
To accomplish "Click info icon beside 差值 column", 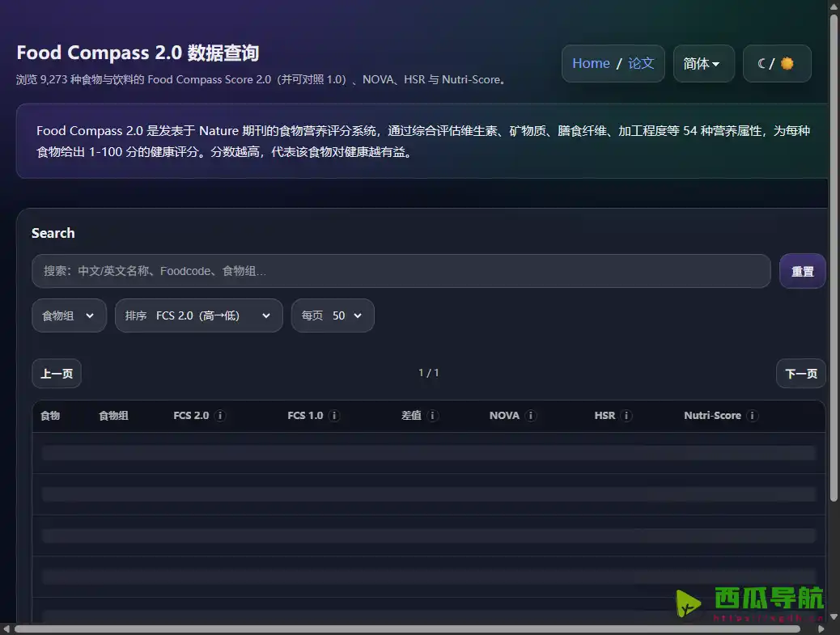I will point(433,416).
